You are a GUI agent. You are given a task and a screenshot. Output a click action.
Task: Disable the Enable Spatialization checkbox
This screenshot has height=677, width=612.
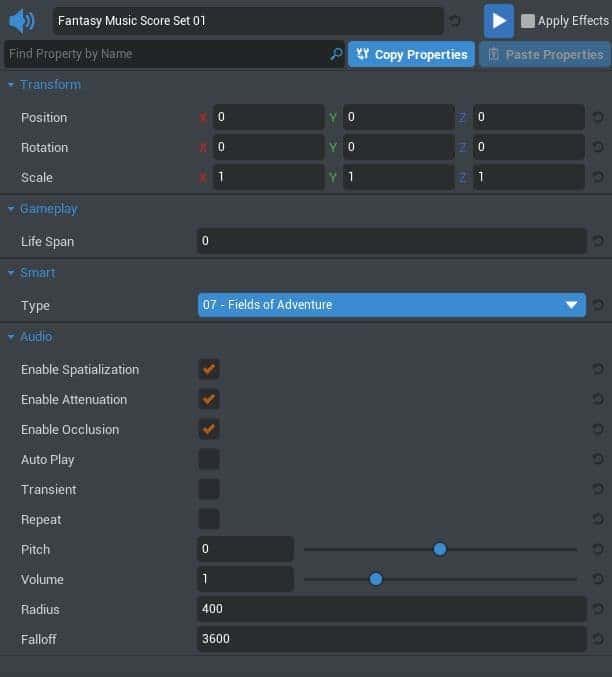pyautogui.click(x=209, y=370)
